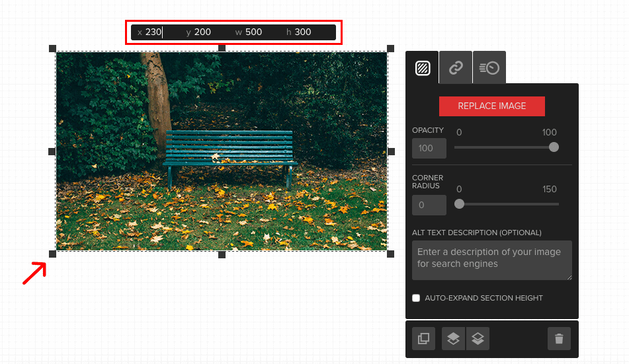Delete the image with trash icon
Viewport: 629px width, 364px height.
coord(559,339)
